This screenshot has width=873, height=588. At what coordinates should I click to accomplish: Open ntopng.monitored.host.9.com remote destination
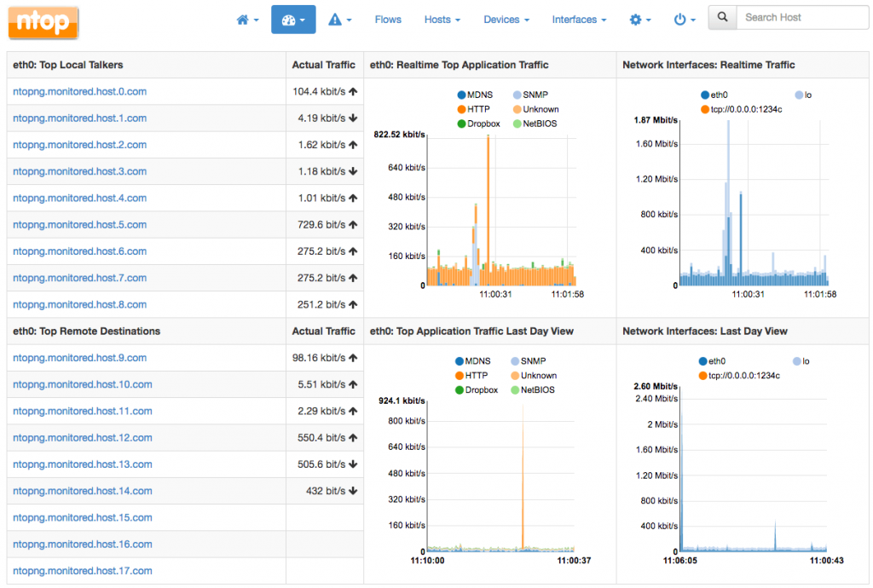pos(80,358)
